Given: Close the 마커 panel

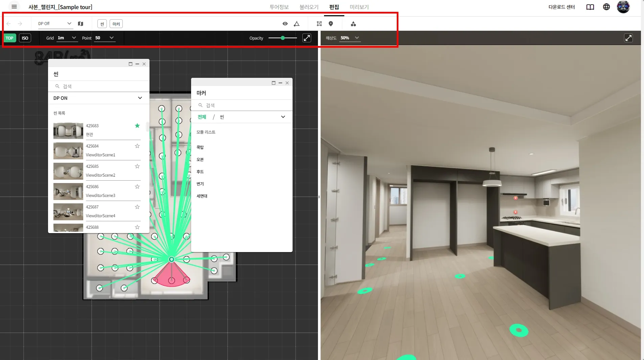Looking at the screenshot, I should click(x=287, y=83).
